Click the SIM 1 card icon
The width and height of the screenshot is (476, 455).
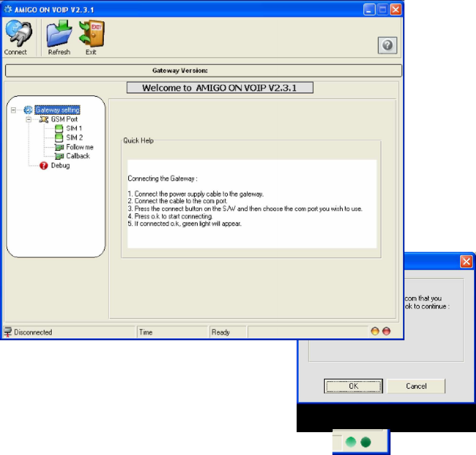pos(59,129)
